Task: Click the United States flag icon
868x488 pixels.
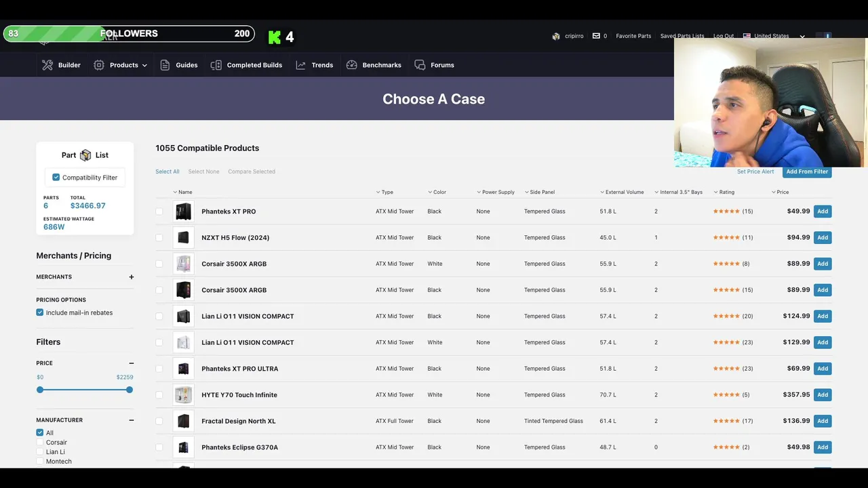Action: [x=747, y=36]
